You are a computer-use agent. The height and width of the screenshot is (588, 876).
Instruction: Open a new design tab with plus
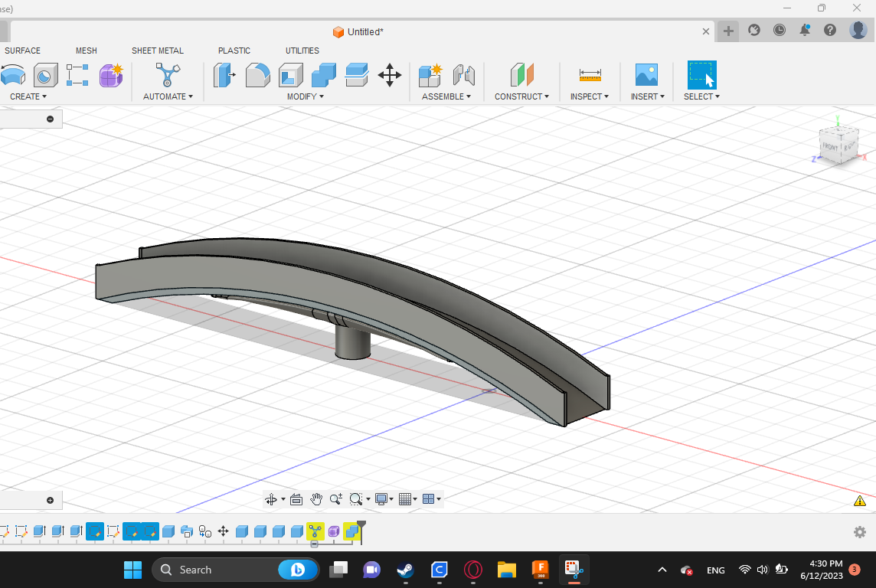click(x=728, y=31)
